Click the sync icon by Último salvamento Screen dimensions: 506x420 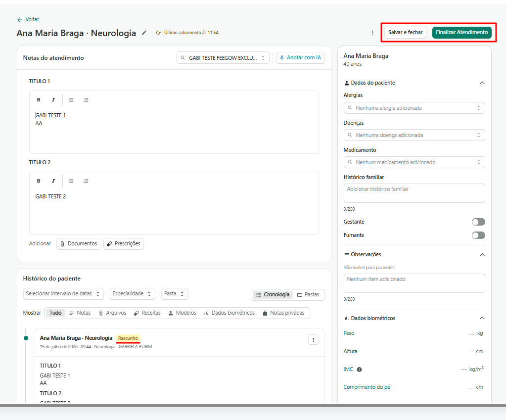pyautogui.click(x=158, y=33)
